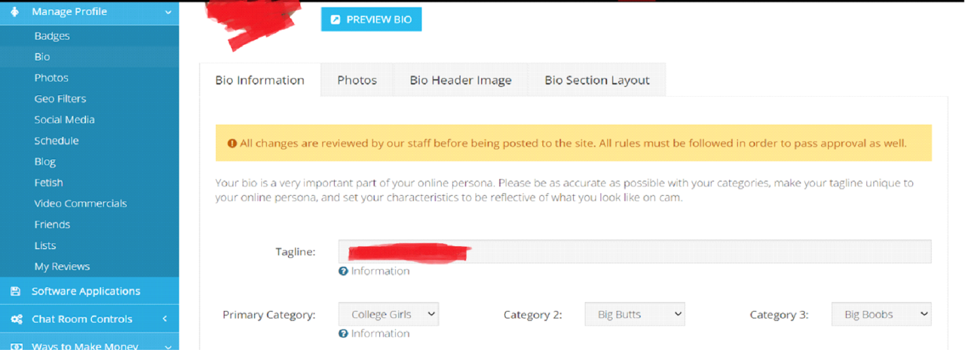Screen dimensions: 980x350
Task: Open the Primary Category dropdown
Action: (388, 314)
